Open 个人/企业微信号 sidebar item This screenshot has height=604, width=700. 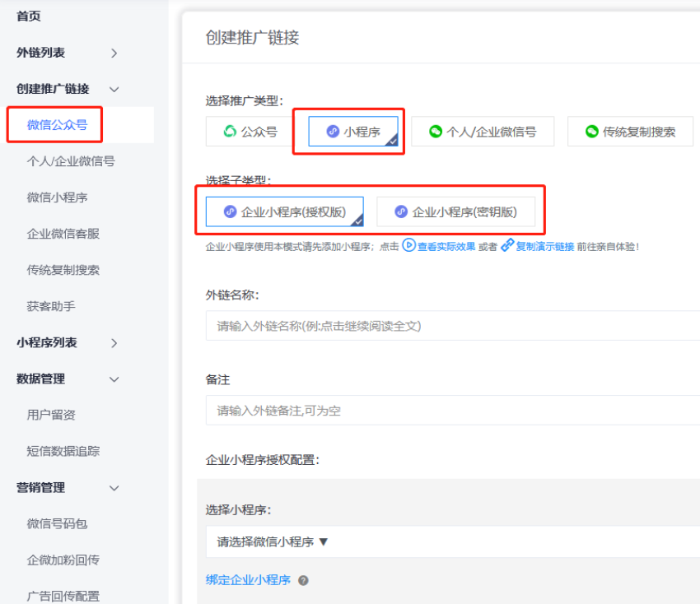(x=71, y=161)
